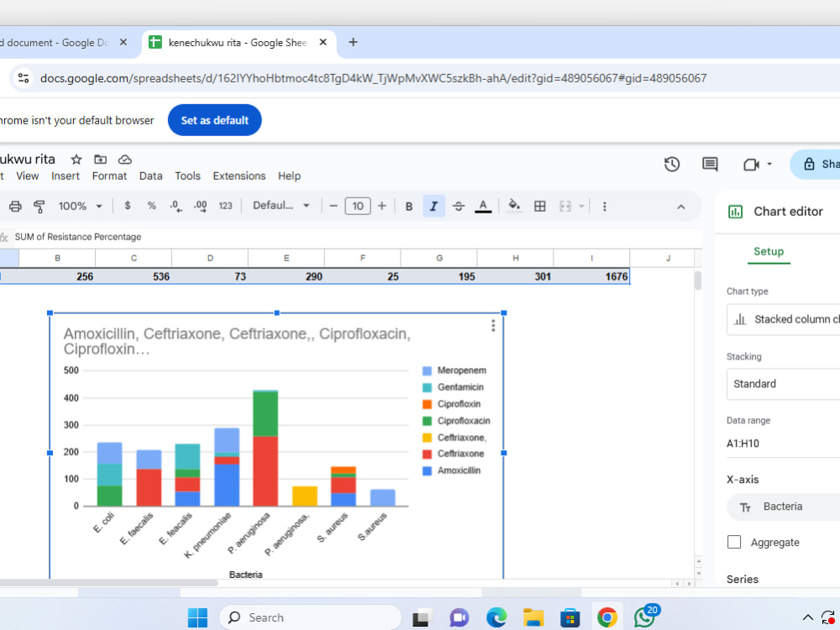Enable the Aggregate checkbox

pyautogui.click(x=734, y=542)
